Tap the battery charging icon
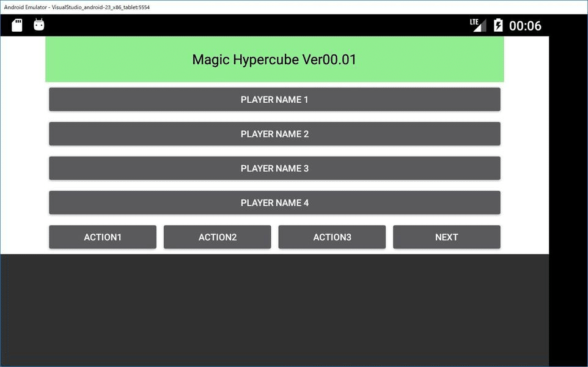Image resolution: width=588 pixels, height=367 pixels. (x=498, y=25)
